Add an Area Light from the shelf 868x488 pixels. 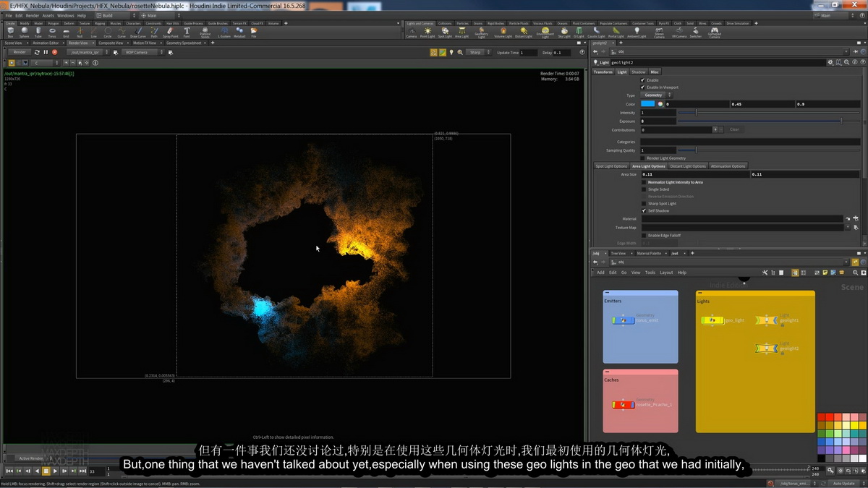click(x=461, y=33)
